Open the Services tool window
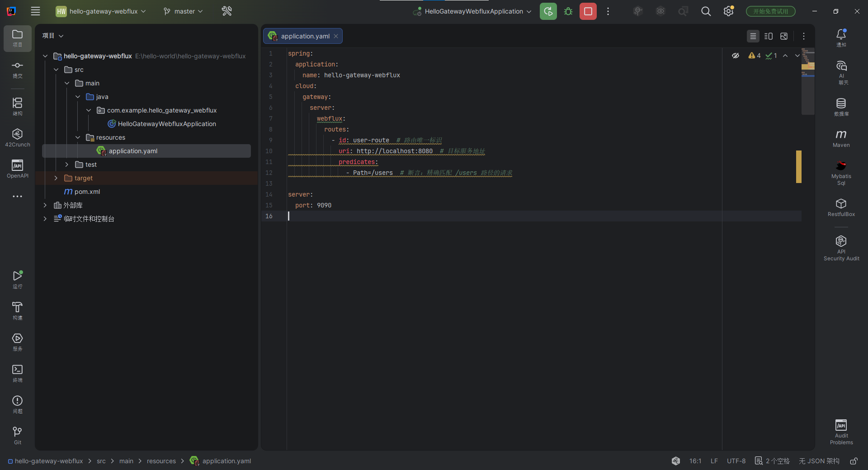This screenshot has height=470, width=868. 18,342
